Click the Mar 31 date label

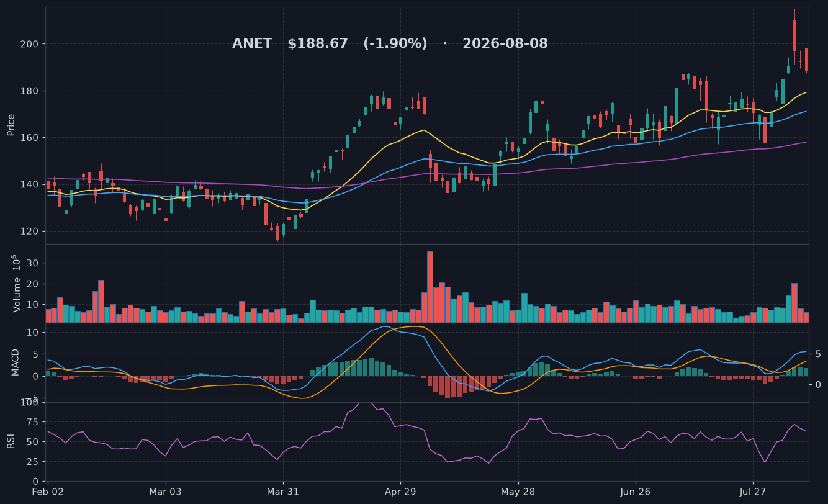[x=283, y=492]
